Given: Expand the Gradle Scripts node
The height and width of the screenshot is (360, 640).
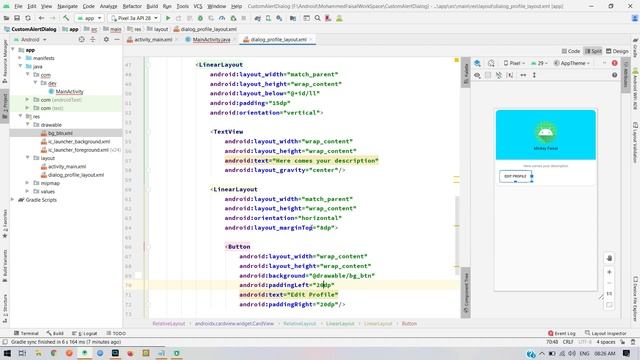Looking at the screenshot, I should (13, 200).
